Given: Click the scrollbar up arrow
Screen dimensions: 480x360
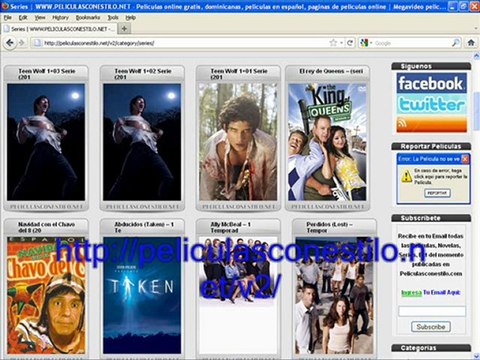Looking at the screenshot, I should 476,56.
